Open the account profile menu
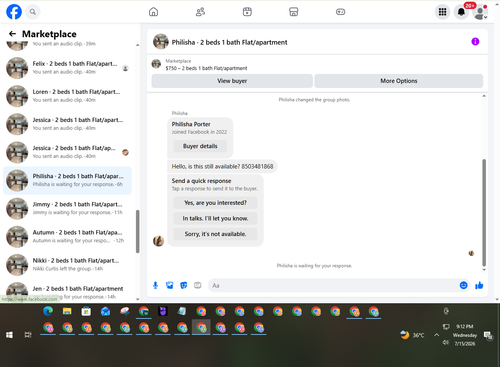Image resolution: width=500 pixels, height=367 pixels. click(480, 12)
